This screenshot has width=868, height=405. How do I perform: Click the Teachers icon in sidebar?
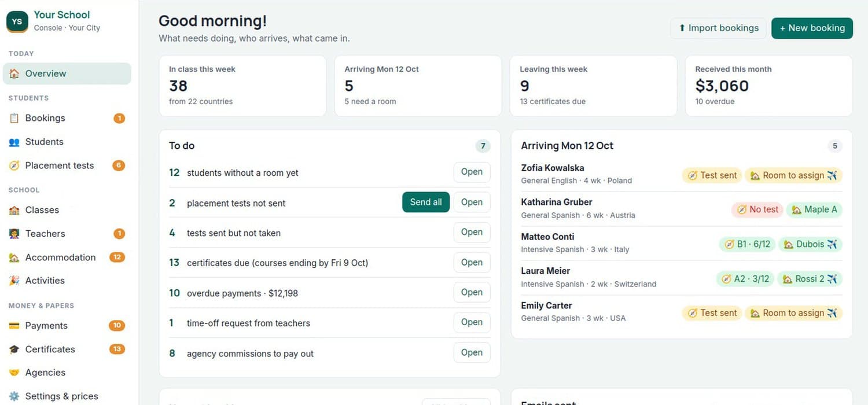click(x=14, y=234)
